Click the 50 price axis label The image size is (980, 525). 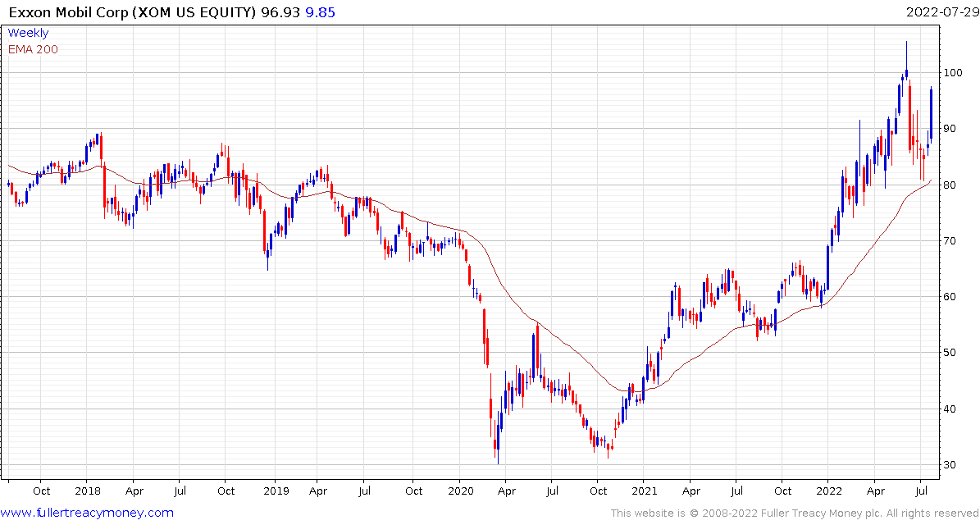click(x=950, y=353)
